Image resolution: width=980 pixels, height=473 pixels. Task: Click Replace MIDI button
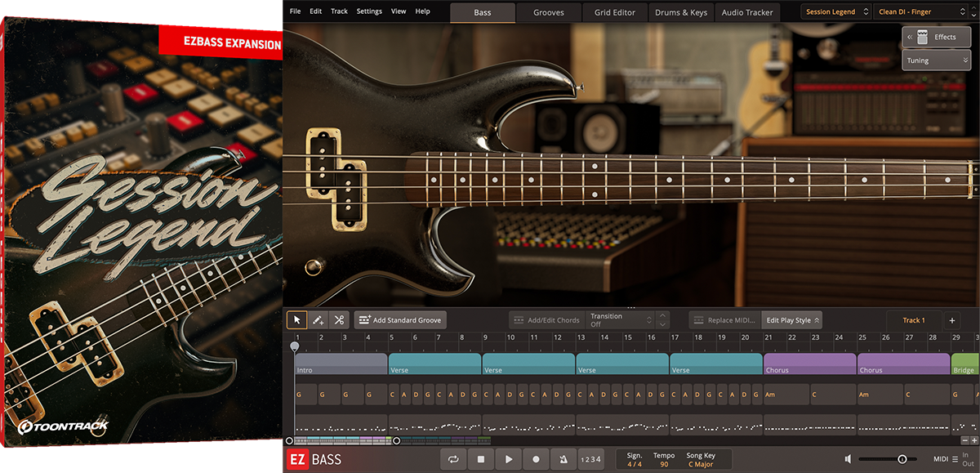click(725, 320)
